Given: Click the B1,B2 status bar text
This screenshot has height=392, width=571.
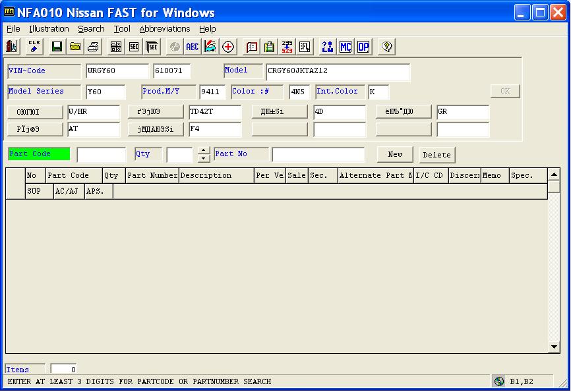Looking at the screenshot, I should (x=522, y=381).
